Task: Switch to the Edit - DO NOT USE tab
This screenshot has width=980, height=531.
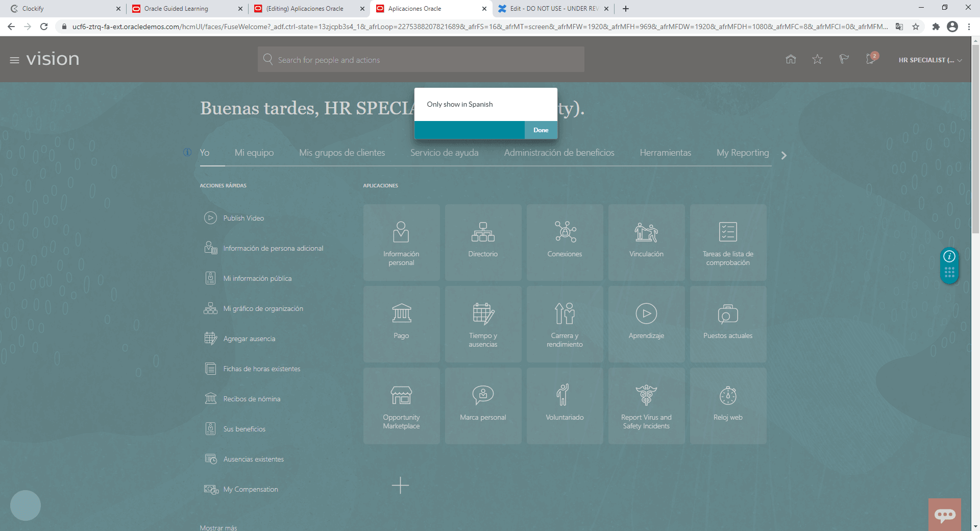Action: tap(553, 9)
